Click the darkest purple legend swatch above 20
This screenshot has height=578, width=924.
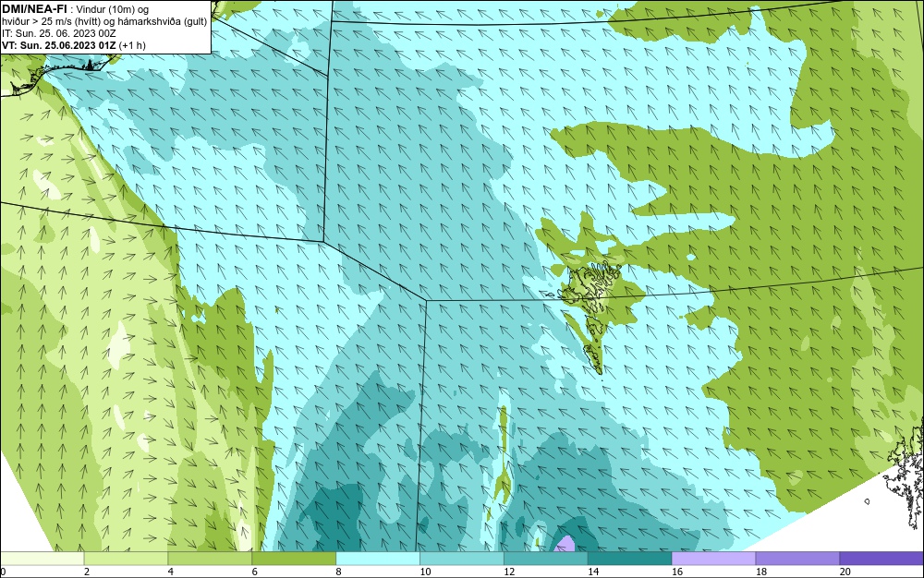881,558
